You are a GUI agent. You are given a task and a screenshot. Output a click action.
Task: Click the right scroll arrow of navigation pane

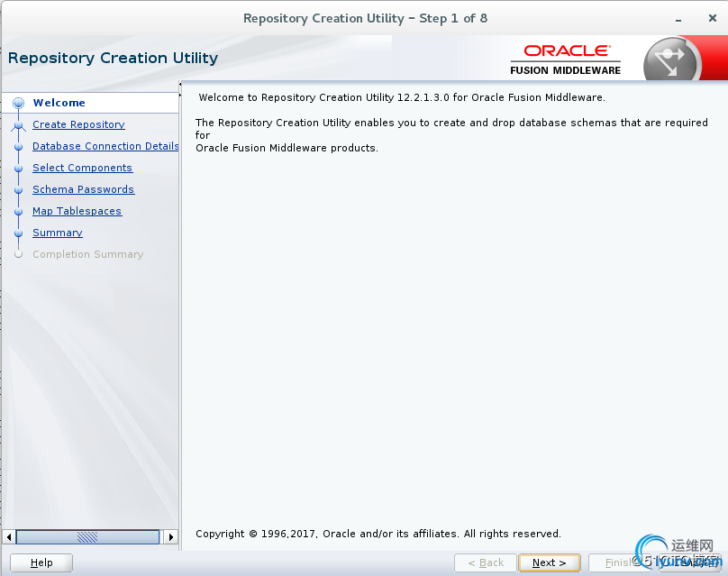[171, 537]
